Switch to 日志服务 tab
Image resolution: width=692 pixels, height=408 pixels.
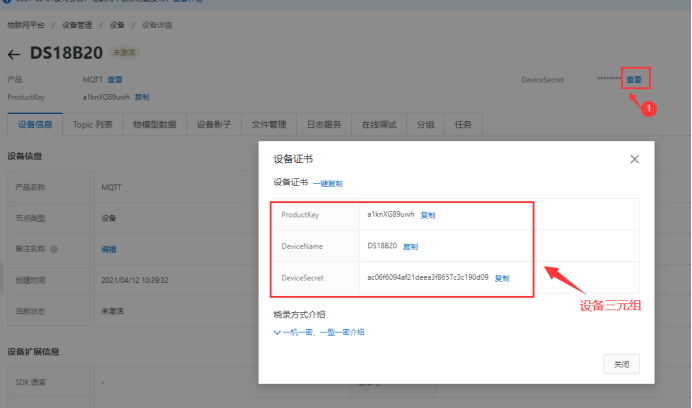[324, 125]
